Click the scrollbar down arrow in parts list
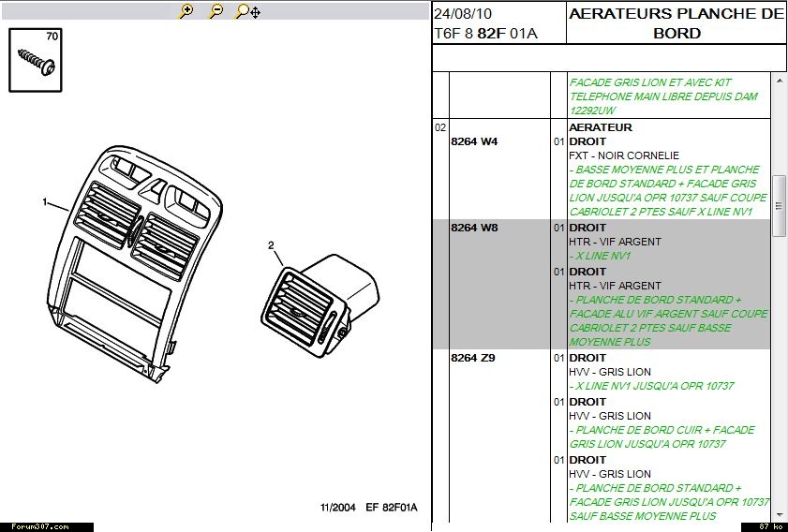The image size is (788, 532). [779, 513]
